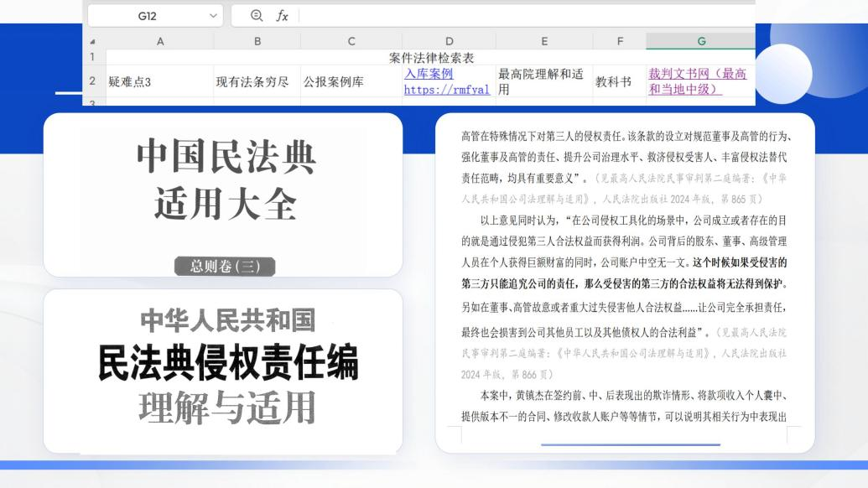
Task: Select column E header
Action: point(543,41)
